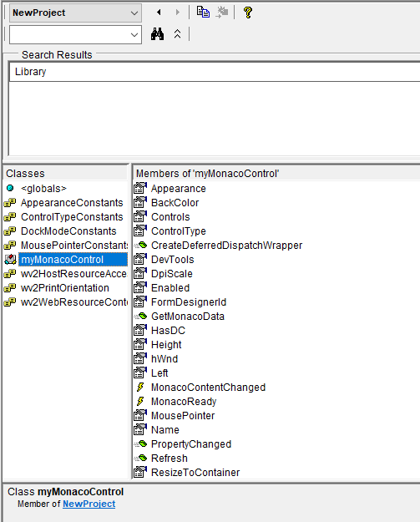Select the BackColor property
This screenshot has width=420, height=522.
click(175, 203)
